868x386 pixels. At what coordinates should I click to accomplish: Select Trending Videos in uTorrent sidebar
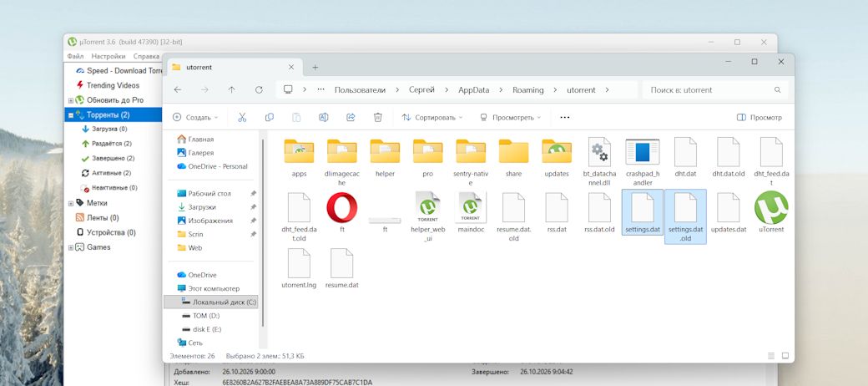pyautogui.click(x=108, y=85)
